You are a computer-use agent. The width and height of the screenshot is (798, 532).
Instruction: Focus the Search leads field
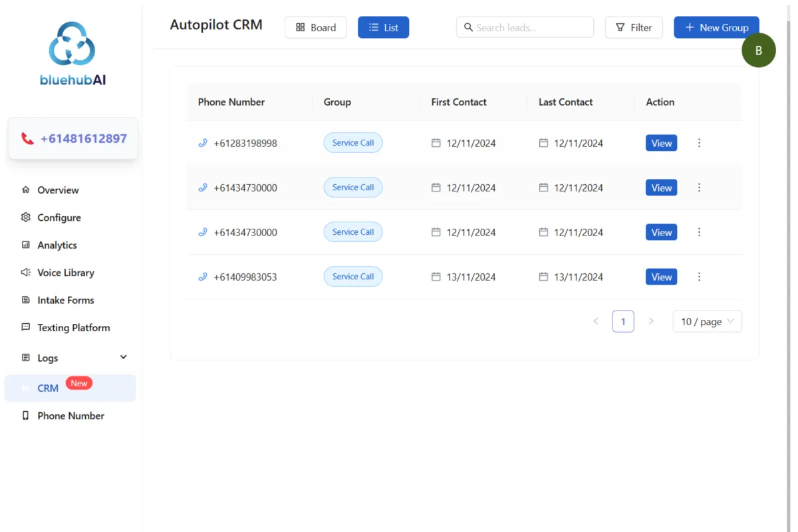point(525,27)
